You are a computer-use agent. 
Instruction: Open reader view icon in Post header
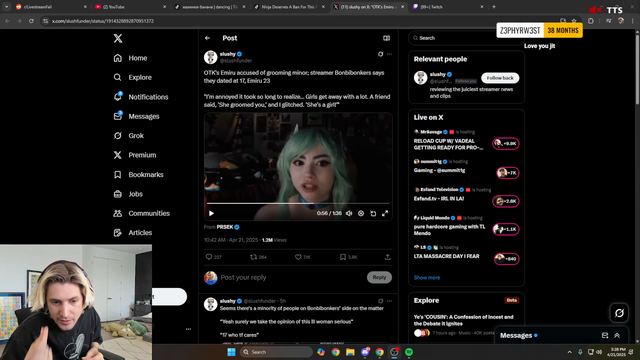coord(386,38)
